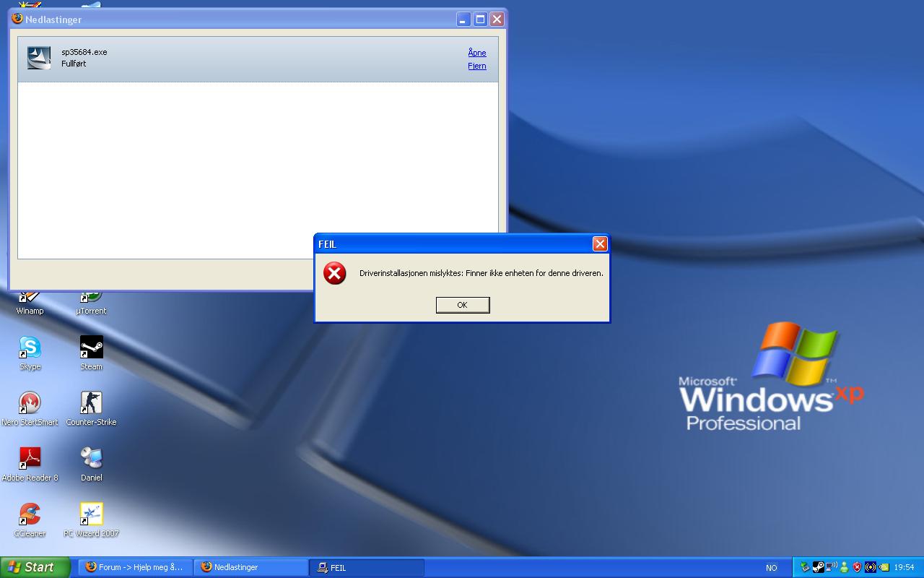Open the µTorrent desktop shortcut
924x578 pixels.
pyautogui.click(x=91, y=303)
